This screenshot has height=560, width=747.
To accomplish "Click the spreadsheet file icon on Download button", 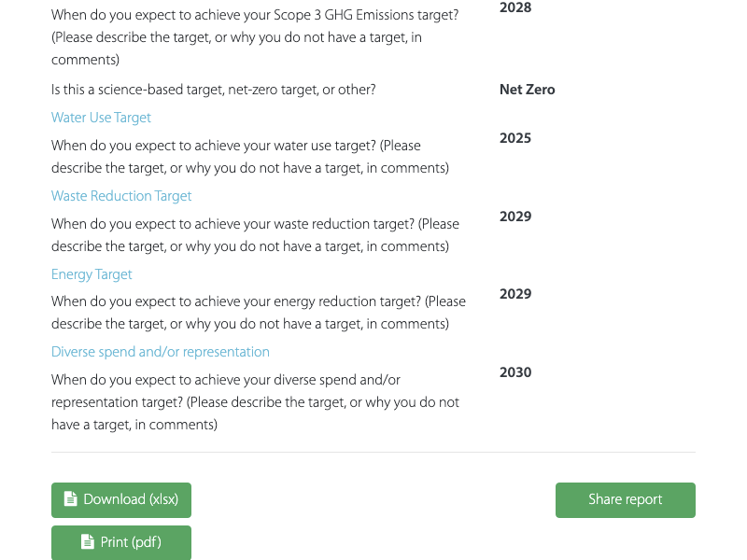I will [x=71, y=499].
